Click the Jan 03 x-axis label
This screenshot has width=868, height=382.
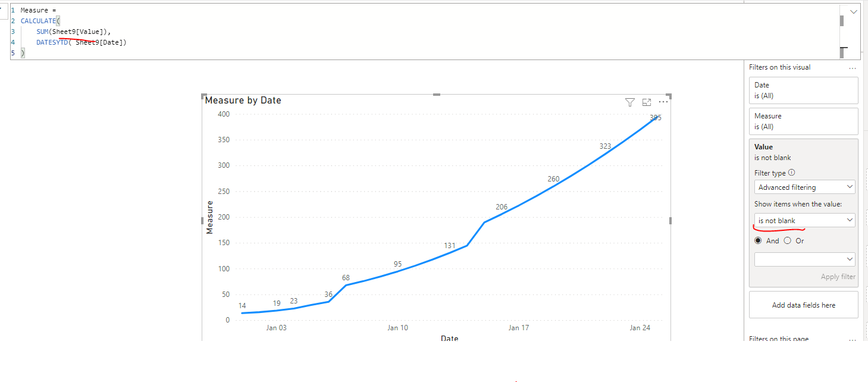pyautogui.click(x=276, y=328)
